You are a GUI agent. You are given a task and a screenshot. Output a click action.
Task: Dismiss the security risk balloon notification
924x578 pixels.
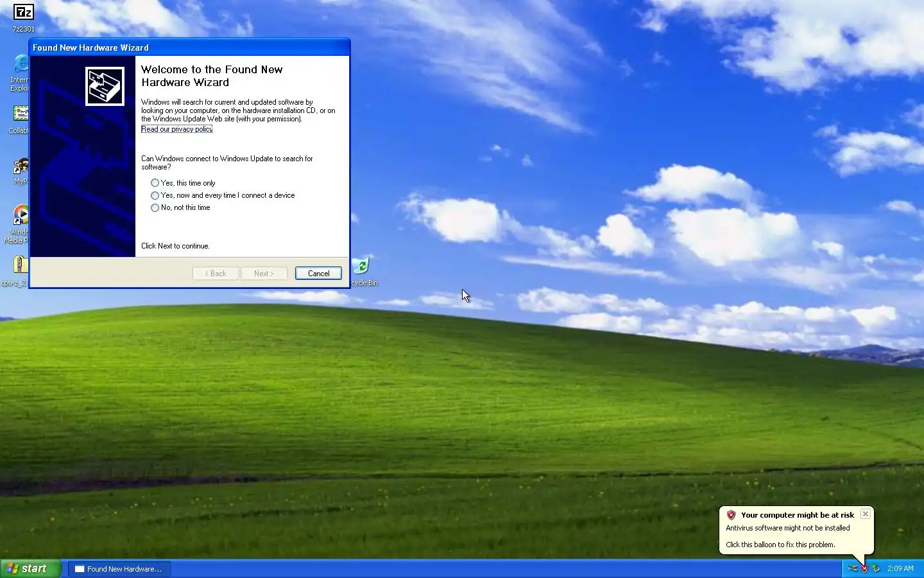click(x=866, y=514)
